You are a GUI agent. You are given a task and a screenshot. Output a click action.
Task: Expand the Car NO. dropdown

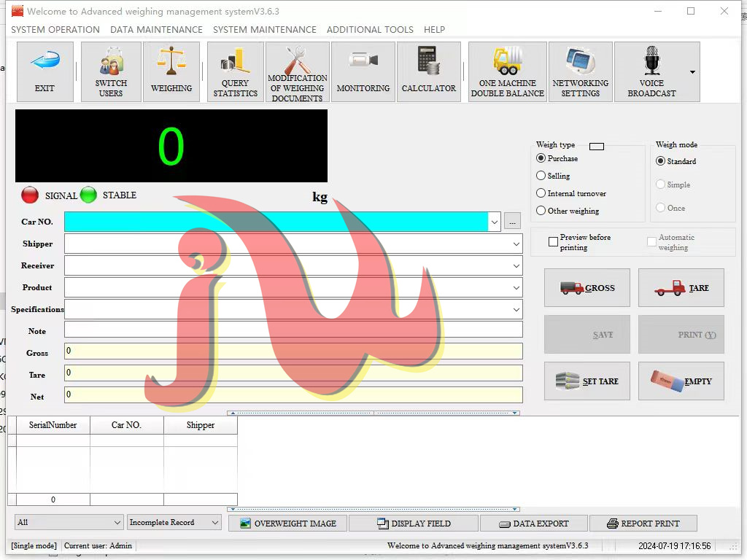point(494,222)
